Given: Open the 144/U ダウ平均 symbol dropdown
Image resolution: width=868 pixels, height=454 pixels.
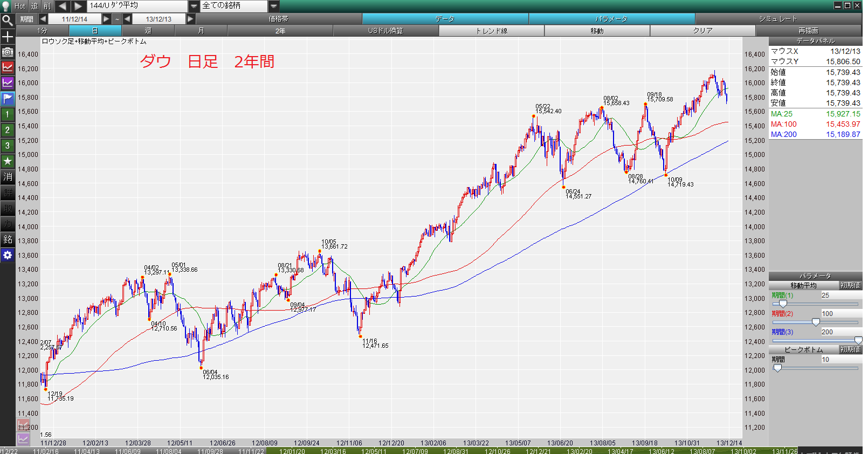Looking at the screenshot, I should pos(194,6).
